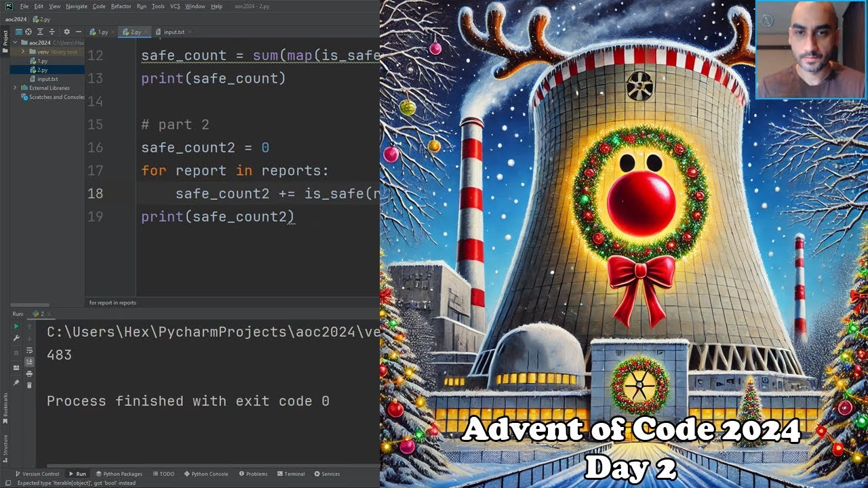
Task: Toggle Scroll to End in Run console
Action: coord(29,362)
